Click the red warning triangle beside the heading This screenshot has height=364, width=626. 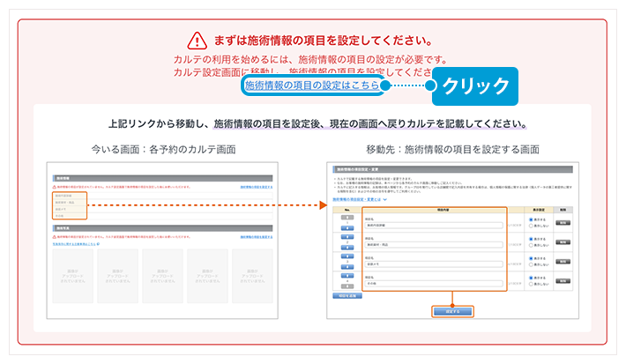(x=197, y=41)
